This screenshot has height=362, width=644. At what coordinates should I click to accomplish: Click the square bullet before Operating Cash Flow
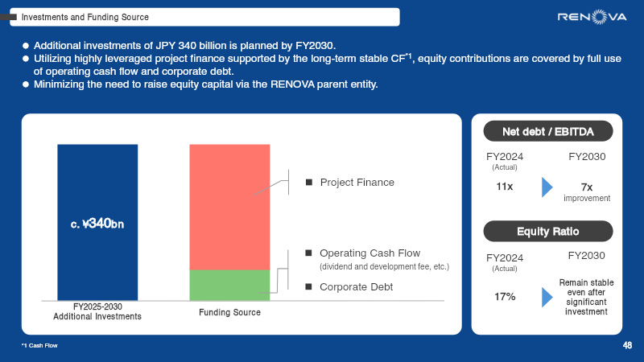coord(309,253)
